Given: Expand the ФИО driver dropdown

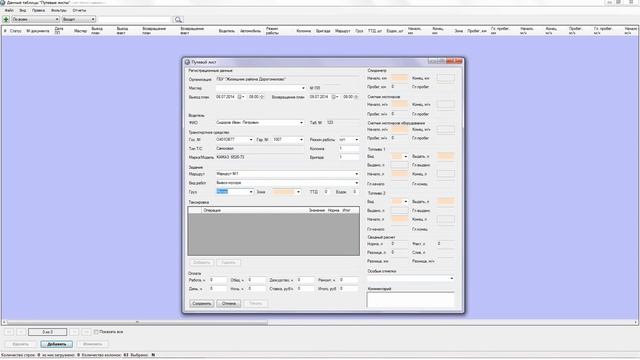Looking at the screenshot, I should 301,122.
